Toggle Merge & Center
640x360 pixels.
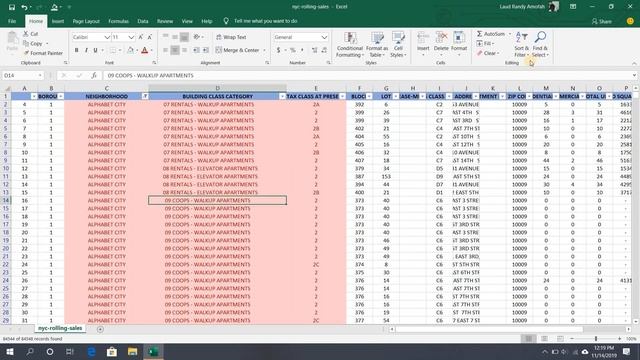coord(238,50)
